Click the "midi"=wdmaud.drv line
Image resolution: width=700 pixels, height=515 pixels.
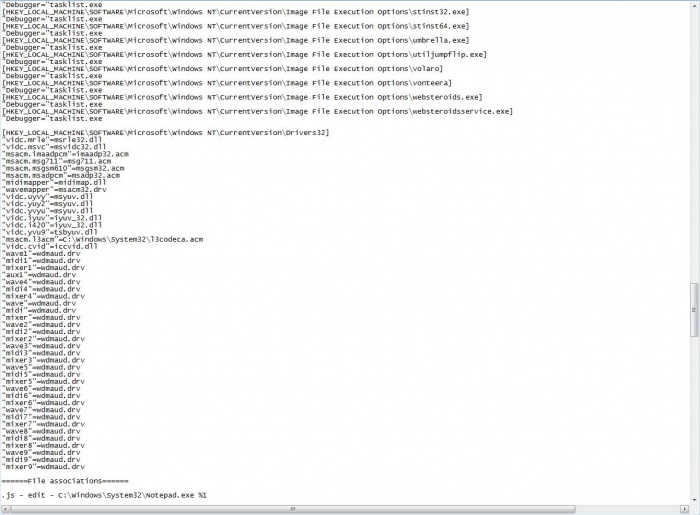point(39,311)
